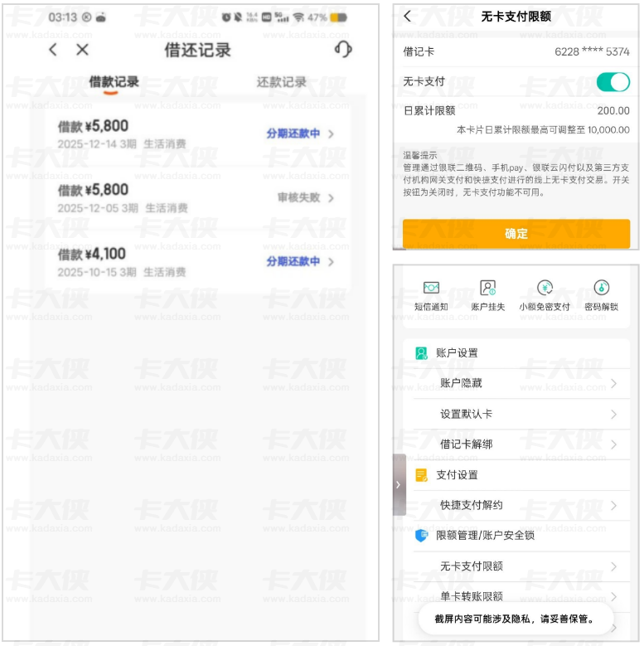Open 无卡支付限额 menu row

point(521,566)
